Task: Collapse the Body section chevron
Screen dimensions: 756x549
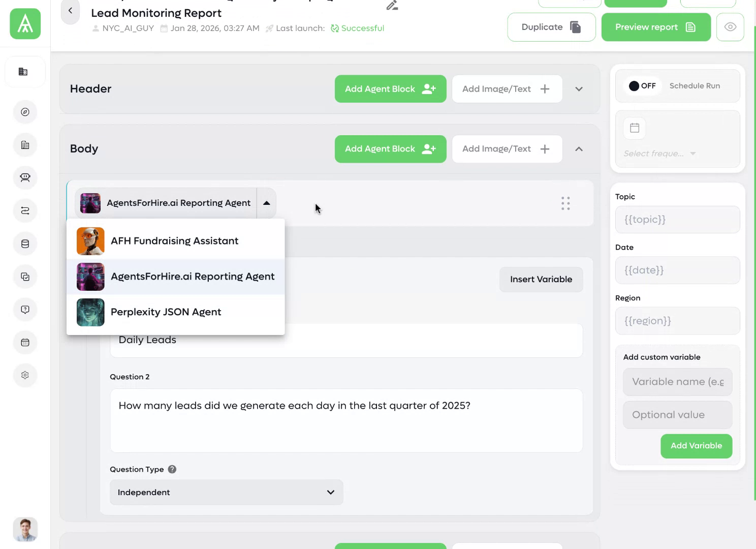Action: (x=579, y=149)
